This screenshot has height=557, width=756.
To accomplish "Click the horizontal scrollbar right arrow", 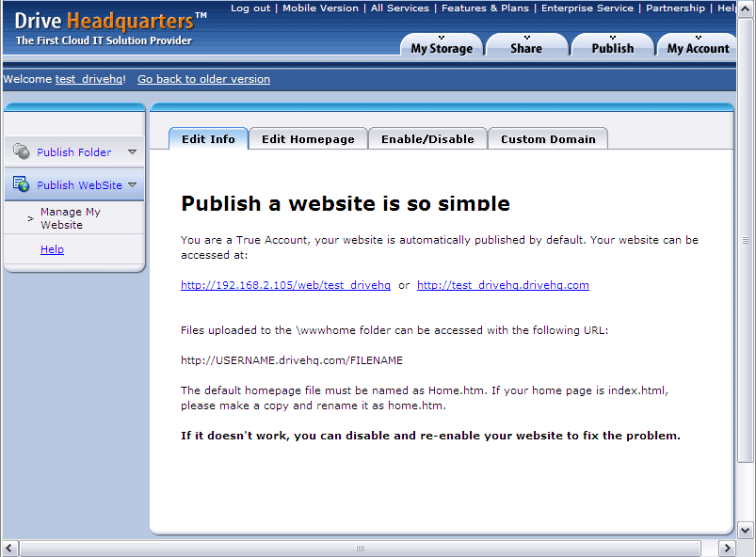I will tap(727, 549).
